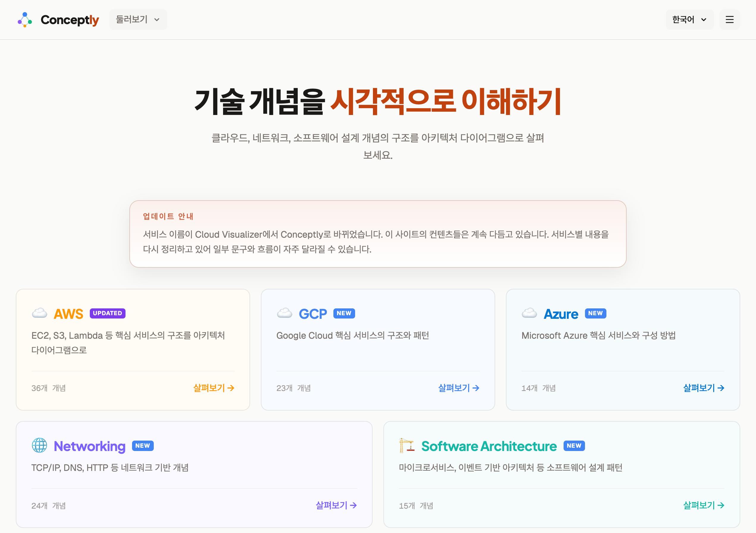Screen dimensions: 756x533
Task: Click the Conceptly logo icon
Action: coord(25,20)
